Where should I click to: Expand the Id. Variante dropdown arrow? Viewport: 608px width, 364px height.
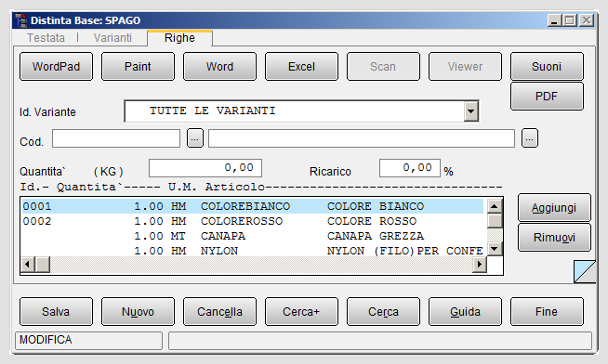470,111
